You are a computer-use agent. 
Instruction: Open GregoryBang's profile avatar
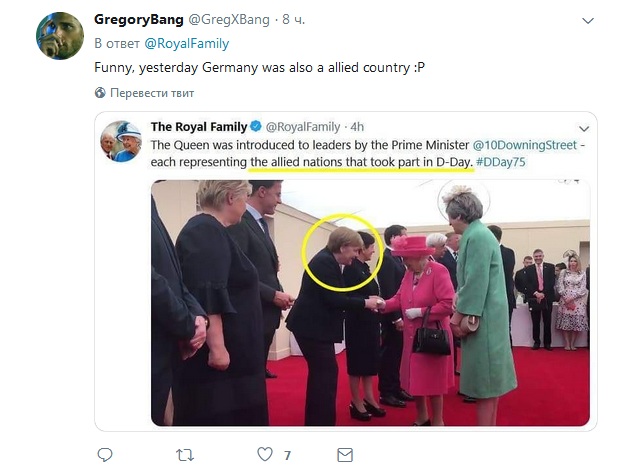(x=60, y=36)
